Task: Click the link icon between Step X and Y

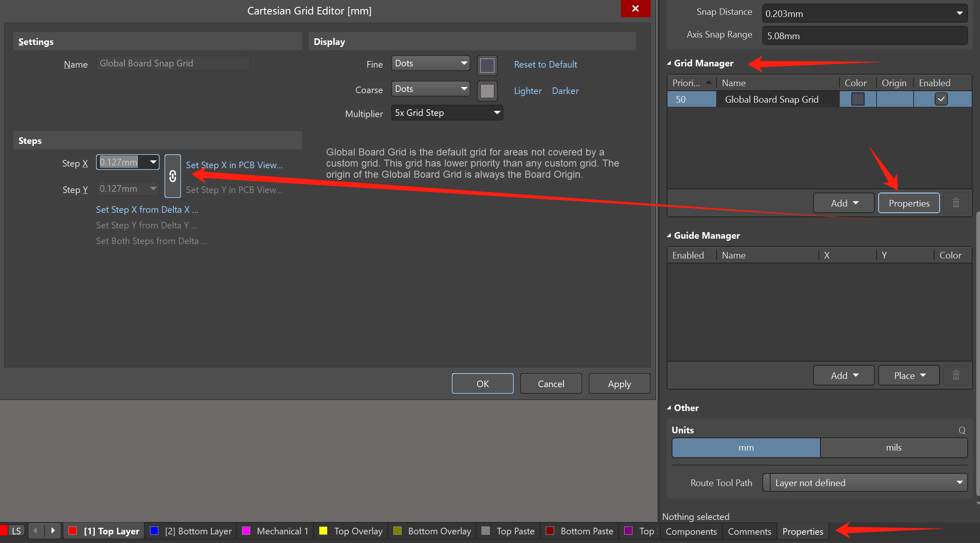Action: tap(173, 176)
